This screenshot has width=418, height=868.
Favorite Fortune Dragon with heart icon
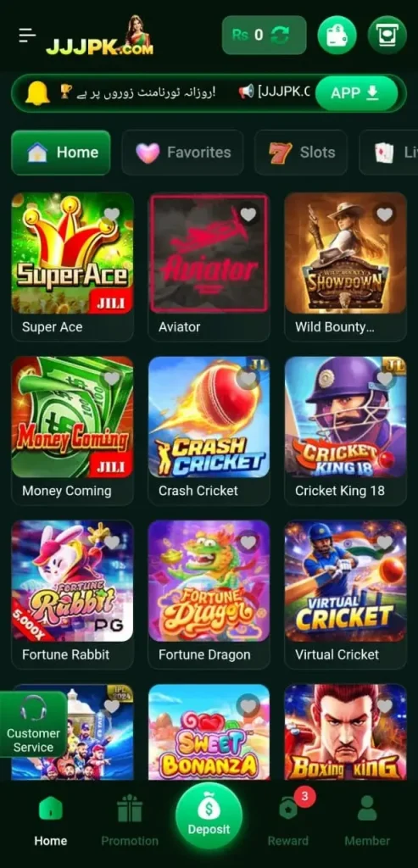click(x=248, y=542)
